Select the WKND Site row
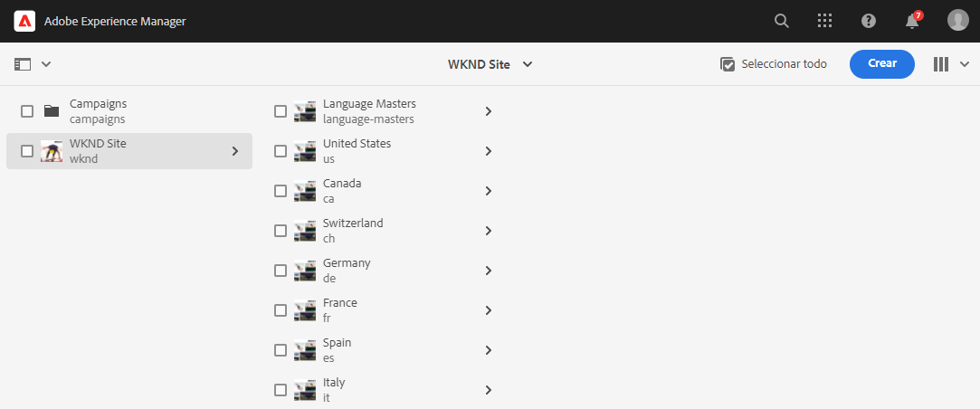The width and height of the screenshot is (980, 409). point(129,151)
